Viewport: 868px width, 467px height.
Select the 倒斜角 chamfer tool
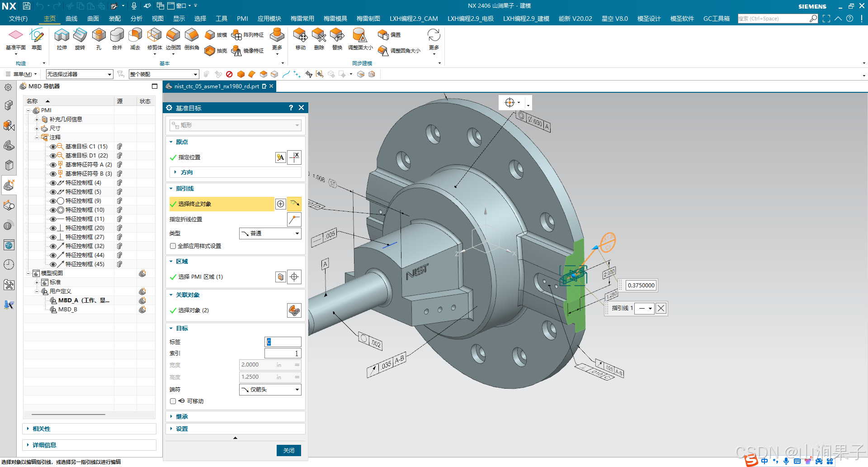(x=192, y=39)
